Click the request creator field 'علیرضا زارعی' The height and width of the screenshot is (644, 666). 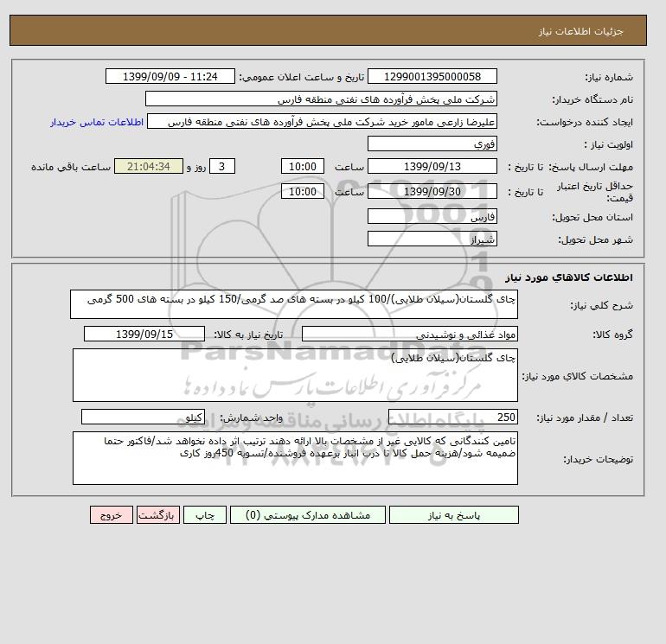pyautogui.click(x=322, y=122)
